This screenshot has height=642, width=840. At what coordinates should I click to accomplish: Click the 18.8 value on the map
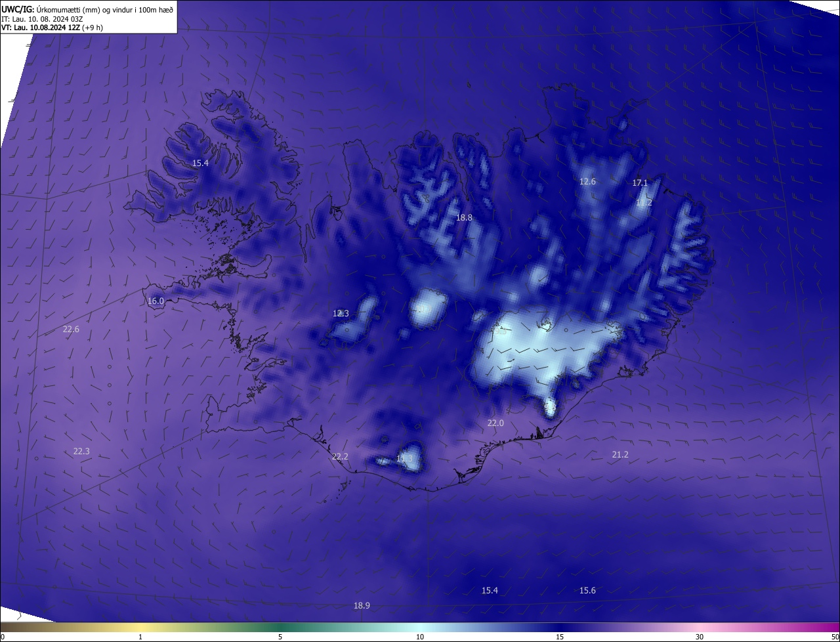coord(464,217)
